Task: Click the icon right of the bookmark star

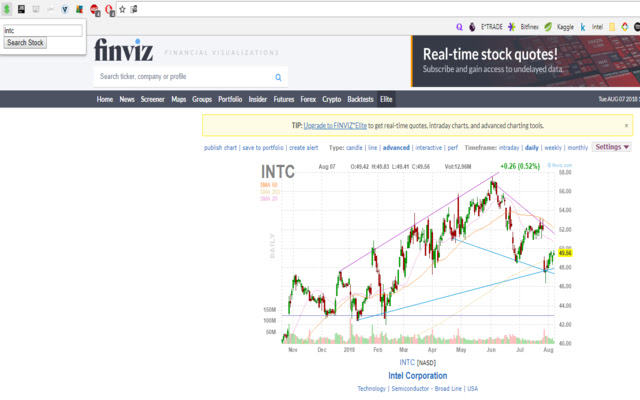Action: point(133,9)
